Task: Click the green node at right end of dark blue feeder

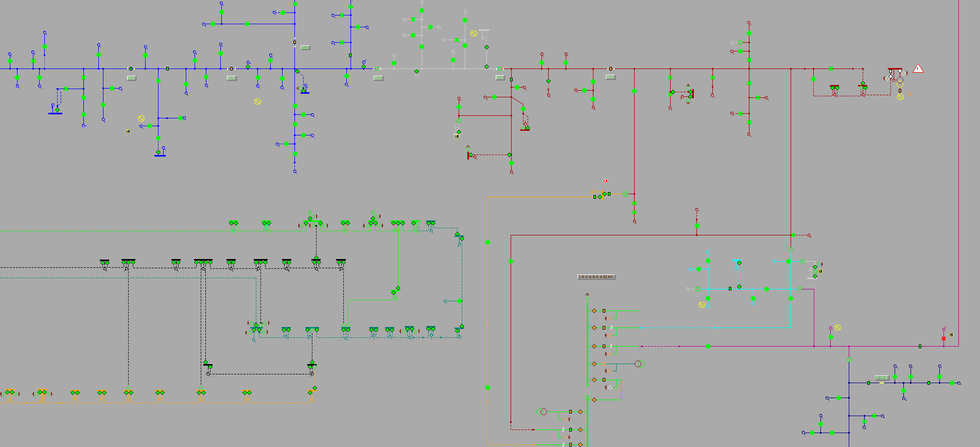Action: pos(952,383)
